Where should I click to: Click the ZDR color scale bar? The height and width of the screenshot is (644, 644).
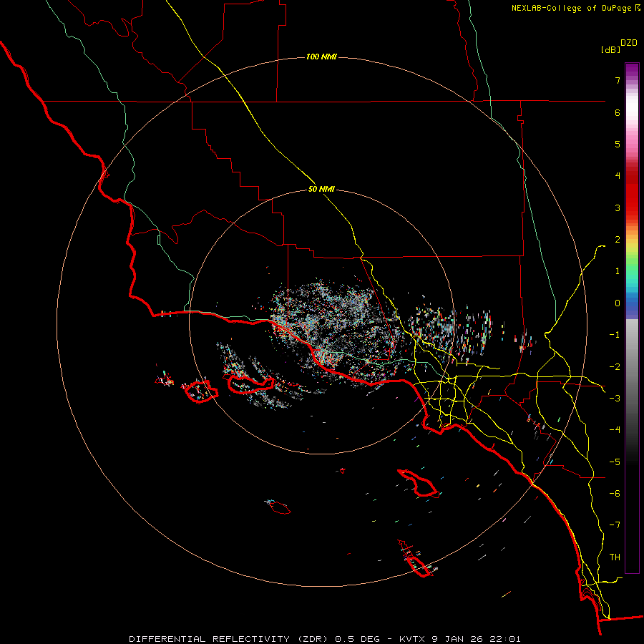[x=632, y=318]
